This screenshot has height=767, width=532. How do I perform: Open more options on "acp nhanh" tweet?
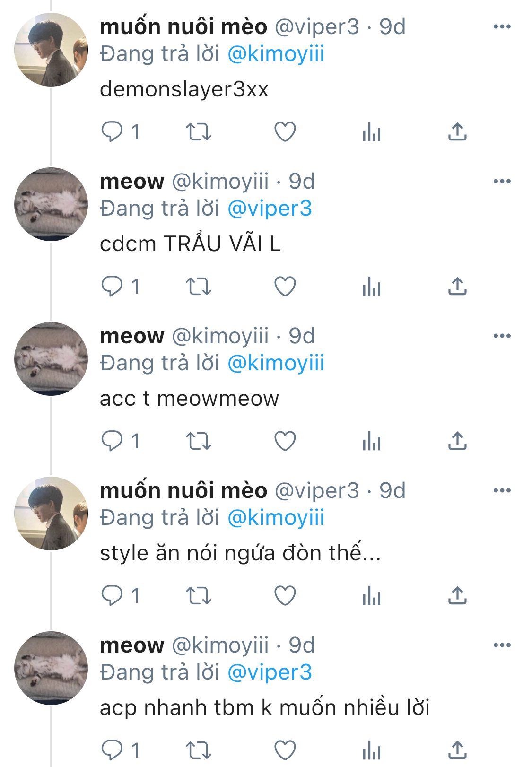point(502,645)
